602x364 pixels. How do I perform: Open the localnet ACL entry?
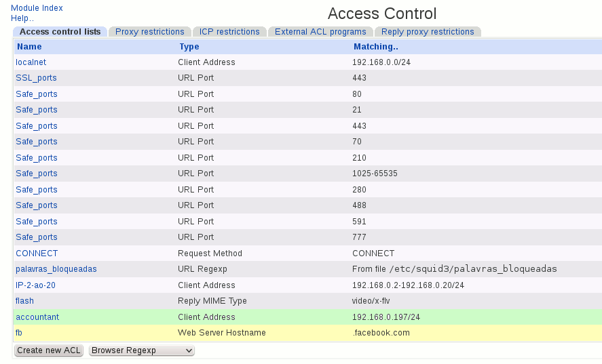click(x=31, y=62)
